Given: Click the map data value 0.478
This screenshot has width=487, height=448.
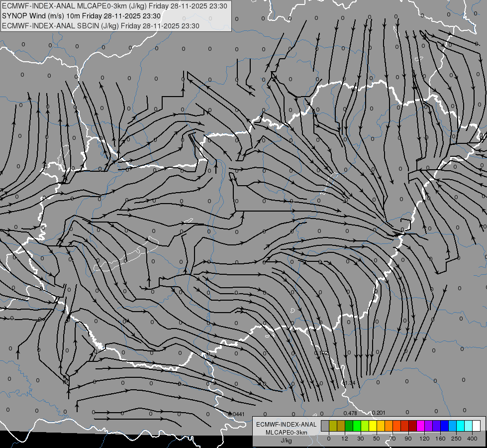Looking at the screenshot, I should pyautogui.click(x=350, y=413).
